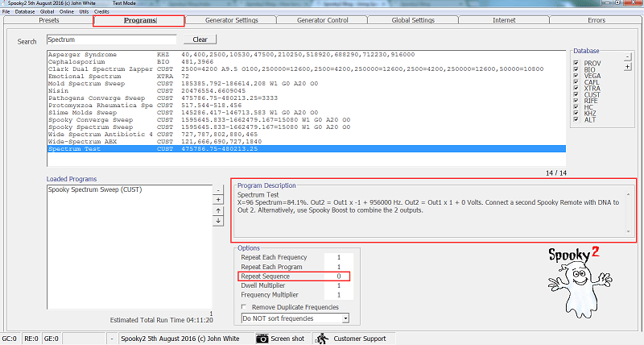The width and height of the screenshot is (644, 345).
Task: Toggle the XTRA database checkbox
Action: tap(576, 88)
